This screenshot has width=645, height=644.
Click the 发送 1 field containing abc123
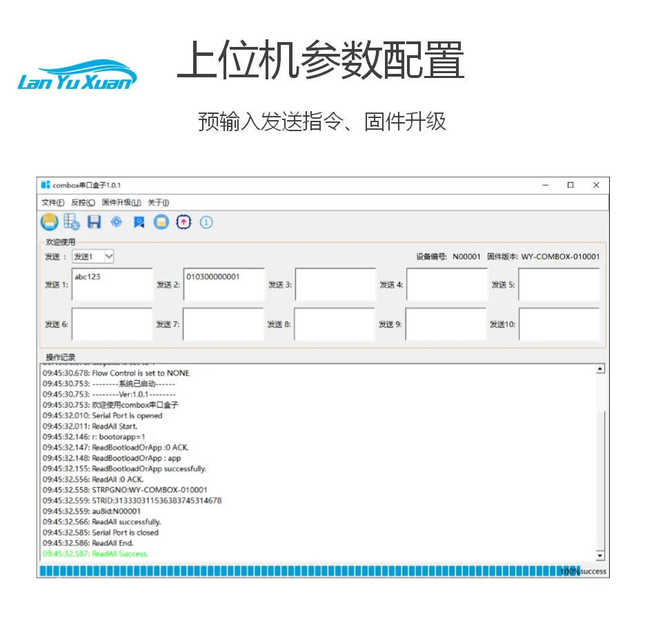pos(112,284)
